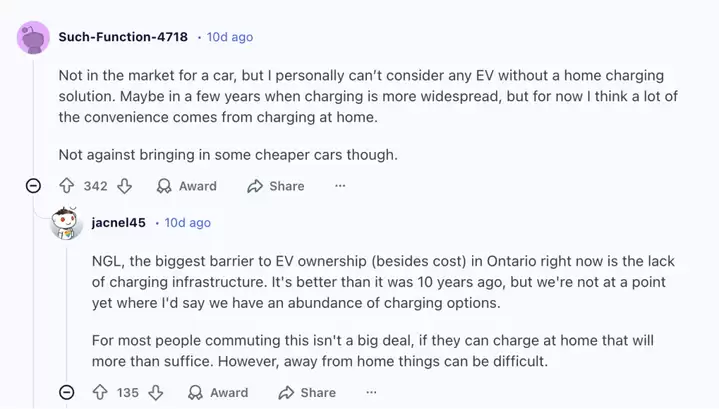Share the Such-Function-4718 comment

click(x=275, y=186)
